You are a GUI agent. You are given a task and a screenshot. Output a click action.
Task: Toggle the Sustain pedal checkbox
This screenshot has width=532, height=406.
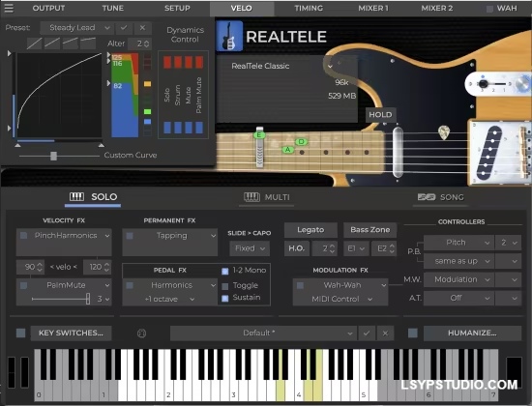coord(225,298)
